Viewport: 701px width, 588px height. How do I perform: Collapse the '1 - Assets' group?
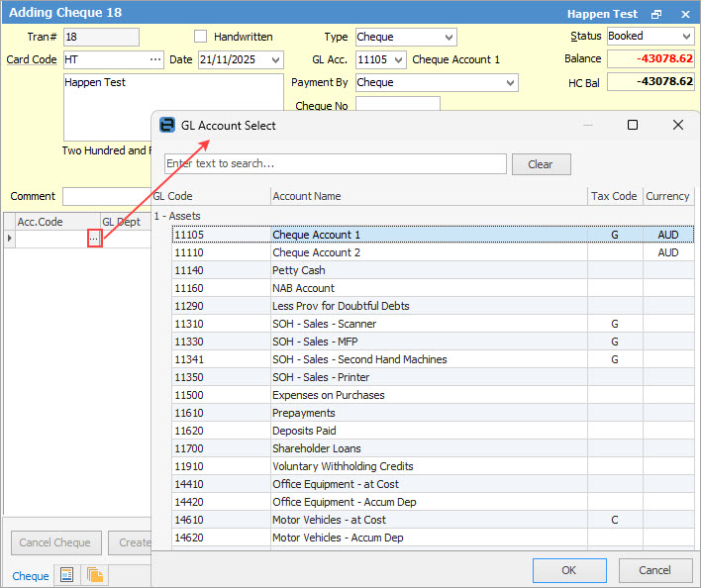tap(177, 216)
